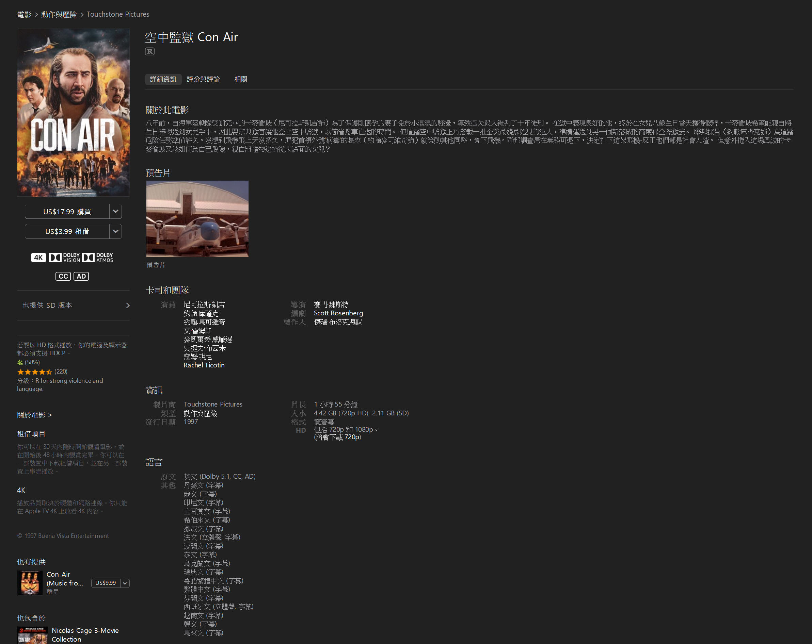Click the green Tomatometer 58% icon
812x644 pixels.
click(x=20, y=362)
